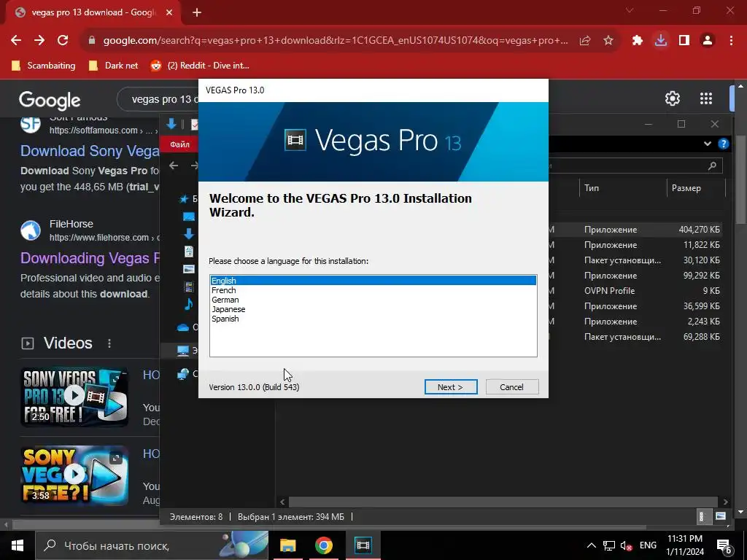Screen dimensions: 747x560
Task: Go forward in Chrome browser history
Action: [39, 41]
